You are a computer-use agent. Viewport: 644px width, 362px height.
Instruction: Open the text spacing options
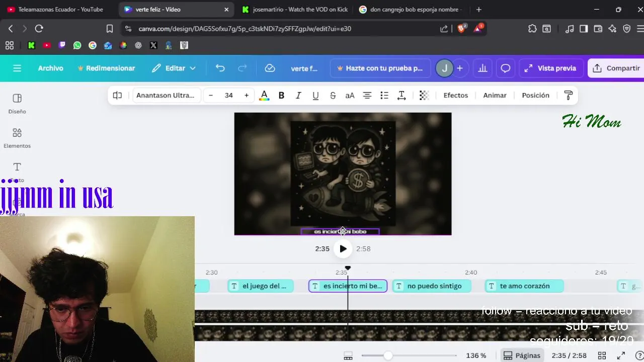(401, 95)
